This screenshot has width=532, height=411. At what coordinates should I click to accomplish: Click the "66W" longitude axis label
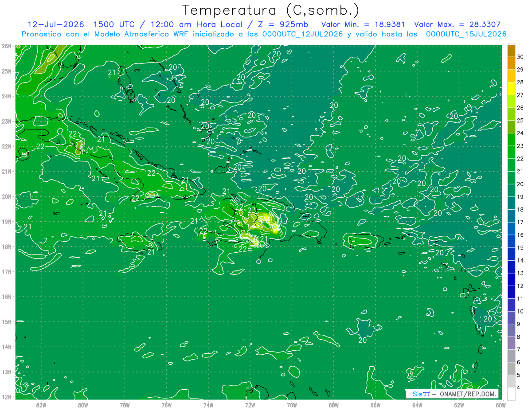pos(375,404)
